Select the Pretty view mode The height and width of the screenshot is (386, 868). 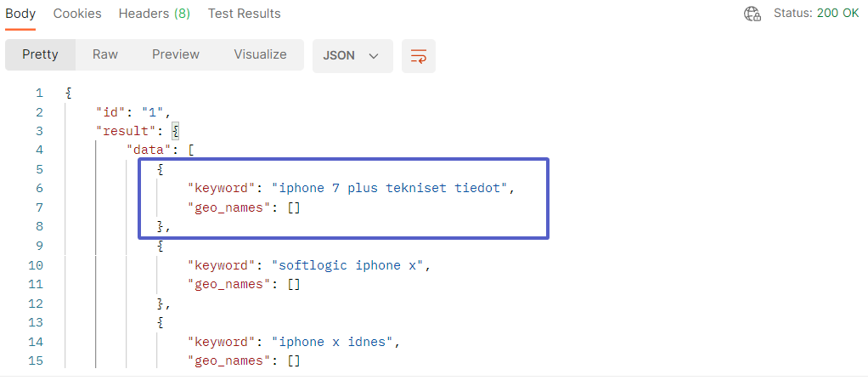point(40,54)
